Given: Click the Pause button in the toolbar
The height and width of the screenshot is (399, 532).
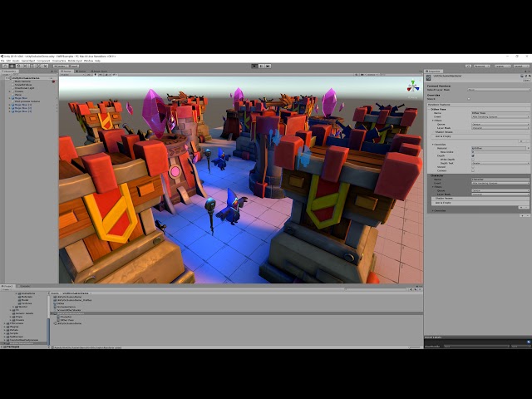Looking at the screenshot, I should coord(261,66).
